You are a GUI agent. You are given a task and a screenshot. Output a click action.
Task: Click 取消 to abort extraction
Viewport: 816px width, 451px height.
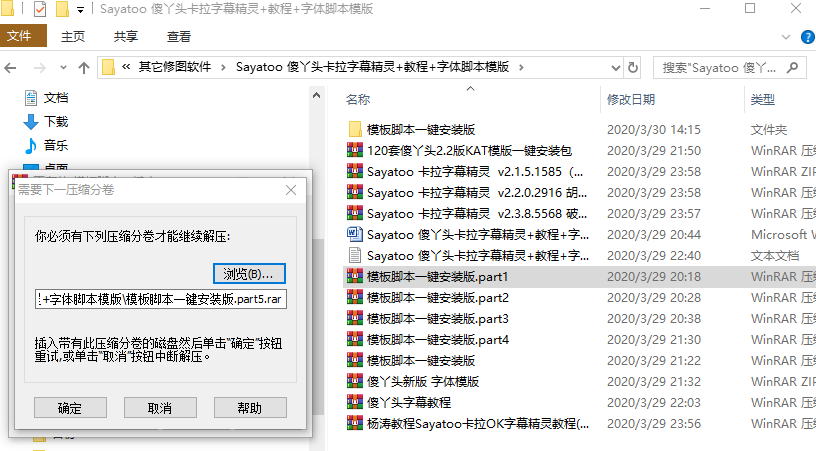[160, 408]
